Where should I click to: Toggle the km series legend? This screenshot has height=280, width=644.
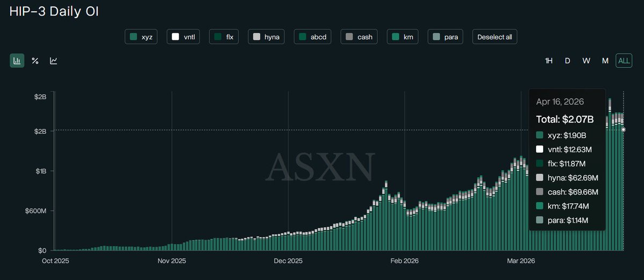point(404,37)
